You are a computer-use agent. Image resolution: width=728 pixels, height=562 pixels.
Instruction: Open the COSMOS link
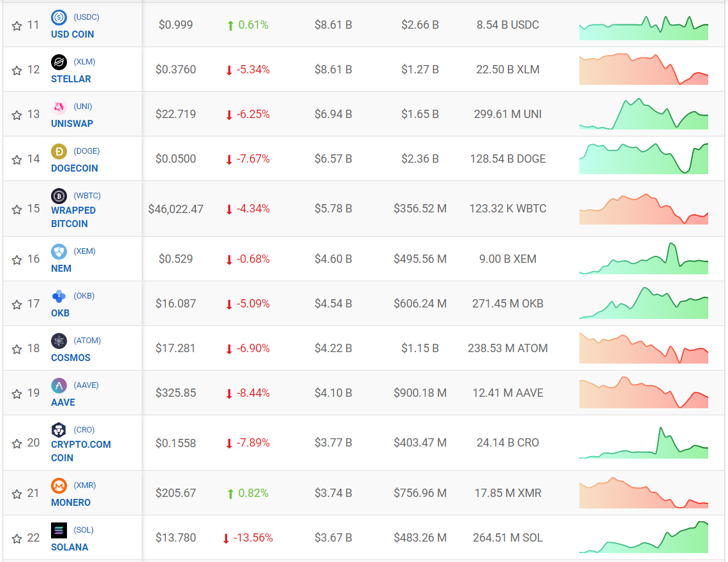pos(71,357)
